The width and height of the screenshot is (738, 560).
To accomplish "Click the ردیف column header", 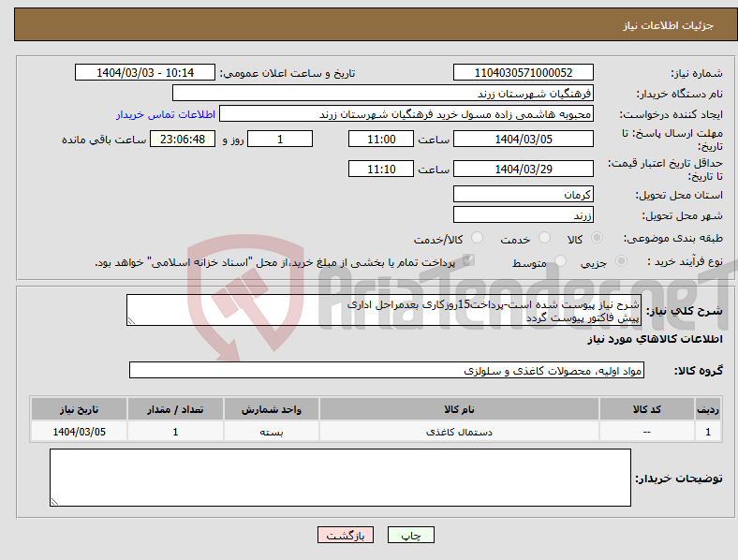I will click(x=708, y=409).
